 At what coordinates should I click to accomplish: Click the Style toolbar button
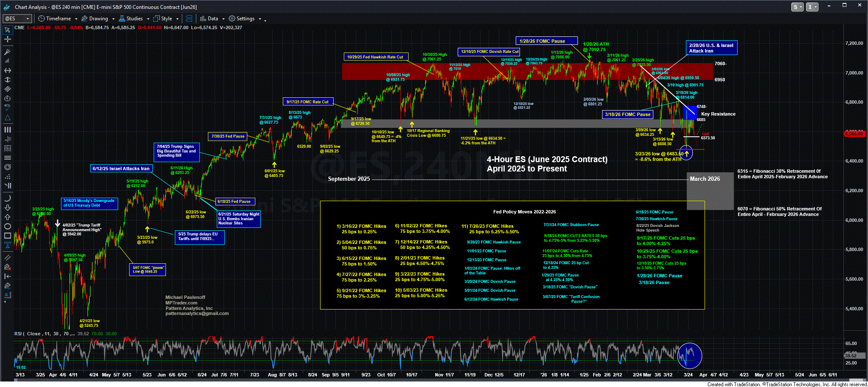click(x=163, y=19)
